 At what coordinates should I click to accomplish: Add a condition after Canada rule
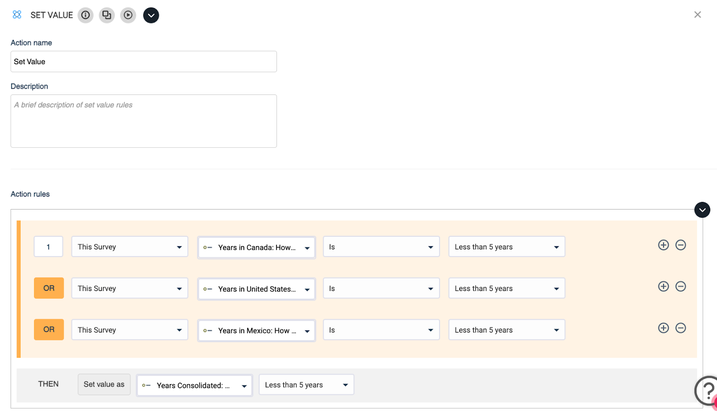point(663,245)
